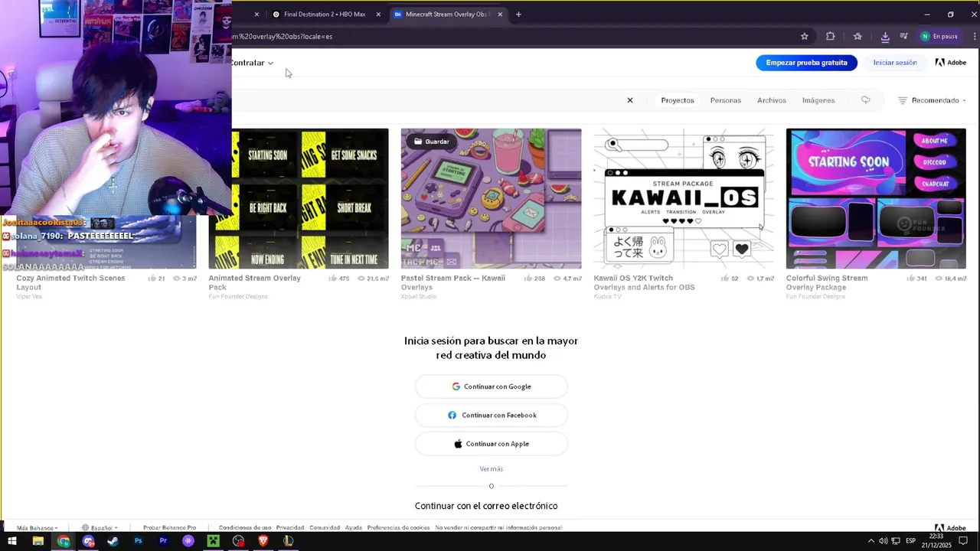
Task: Expand Ver más sign-in options
Action: (492, 469)
